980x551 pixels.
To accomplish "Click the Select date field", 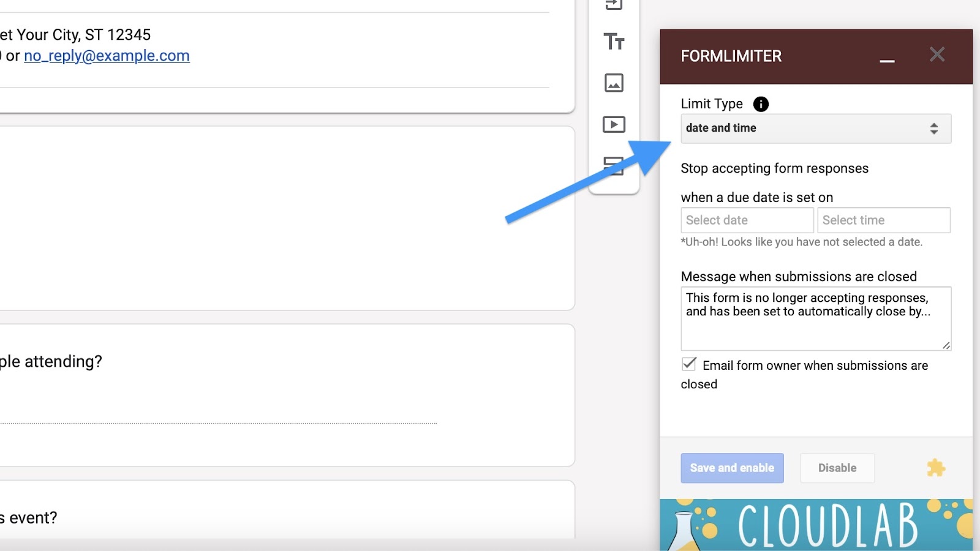I will [747, 220].
